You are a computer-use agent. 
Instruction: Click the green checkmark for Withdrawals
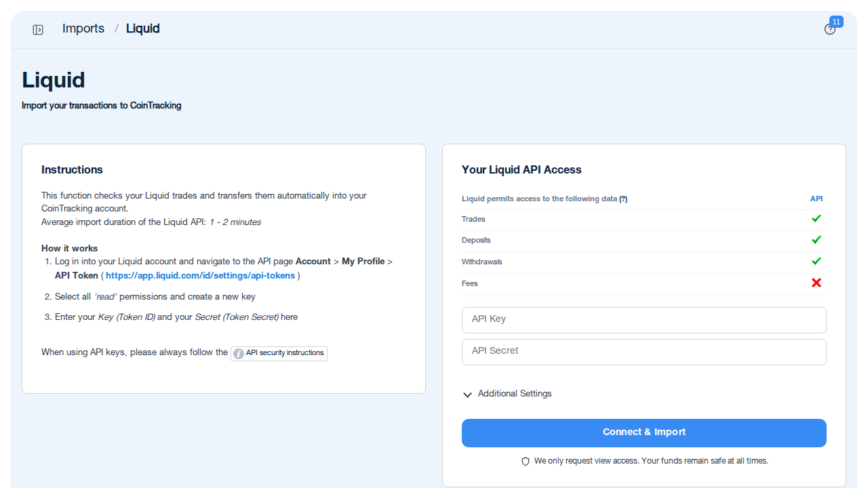click(x=816, y=262)
